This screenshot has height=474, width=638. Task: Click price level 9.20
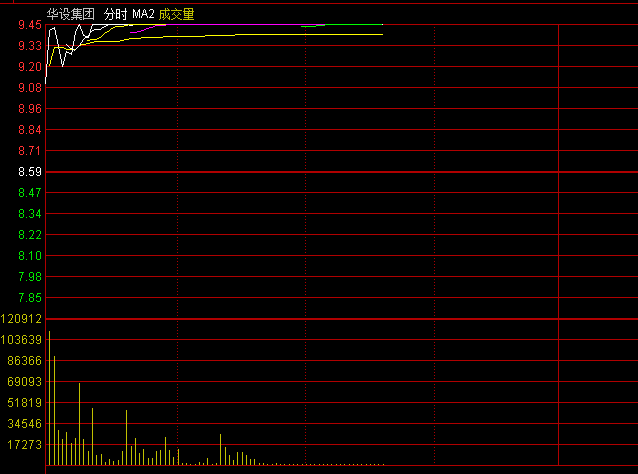click(x=30, y=67)
